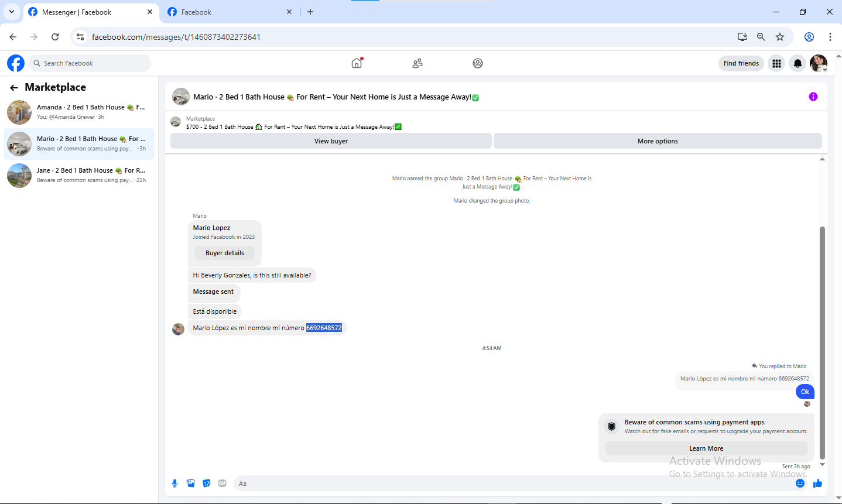Click the Mario Lopez name in the buyer card
842x504 pixels.
click(211, 228)
